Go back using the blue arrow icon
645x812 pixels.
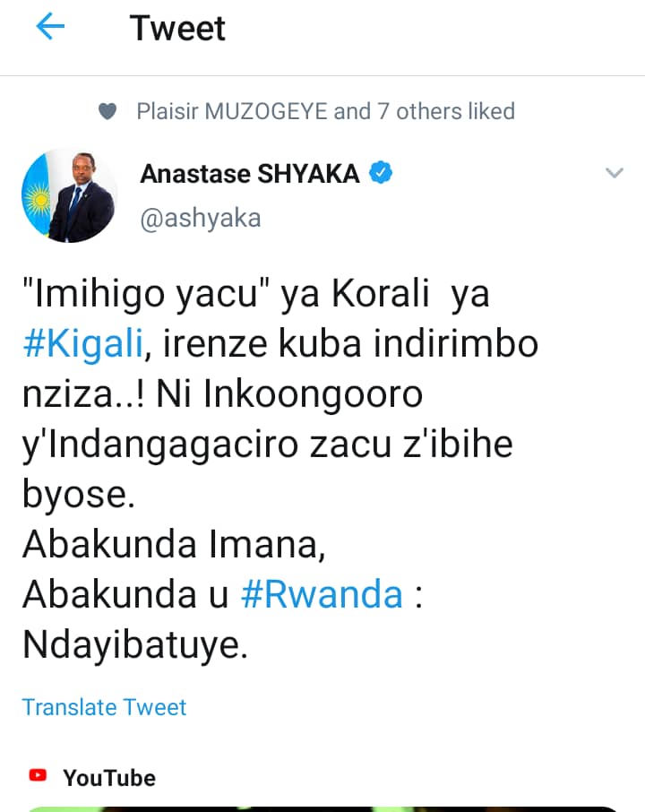50,26
